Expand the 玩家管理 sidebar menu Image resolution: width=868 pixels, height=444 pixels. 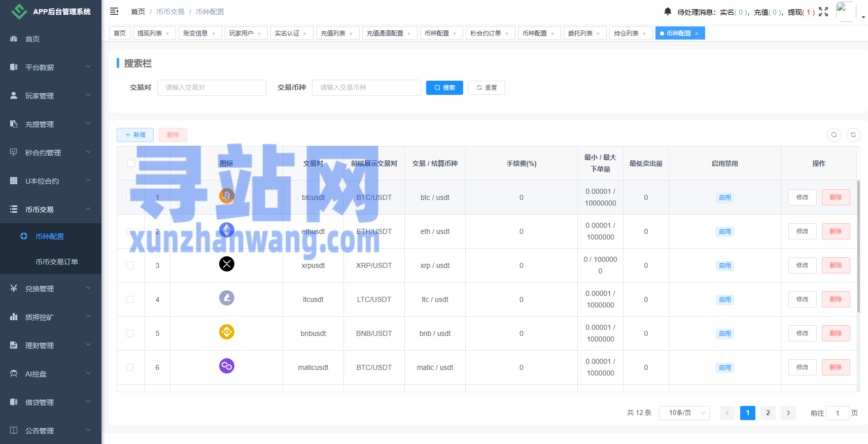(51, 95)
